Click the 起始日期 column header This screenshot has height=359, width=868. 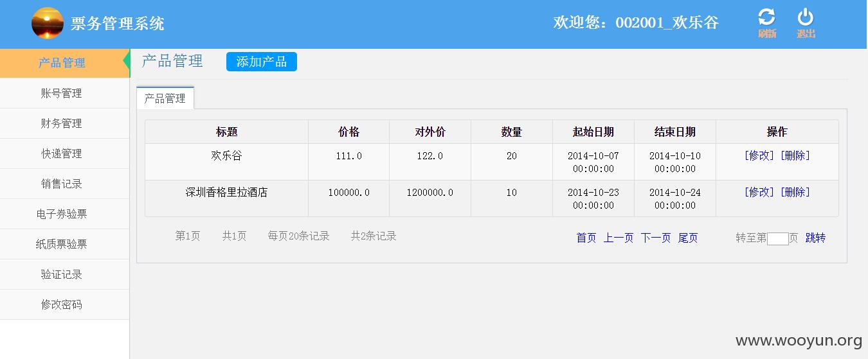tap(593, 132)
